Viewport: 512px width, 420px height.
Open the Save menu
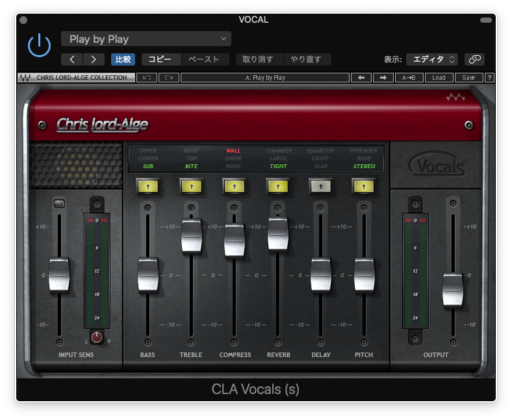point(468,78)
